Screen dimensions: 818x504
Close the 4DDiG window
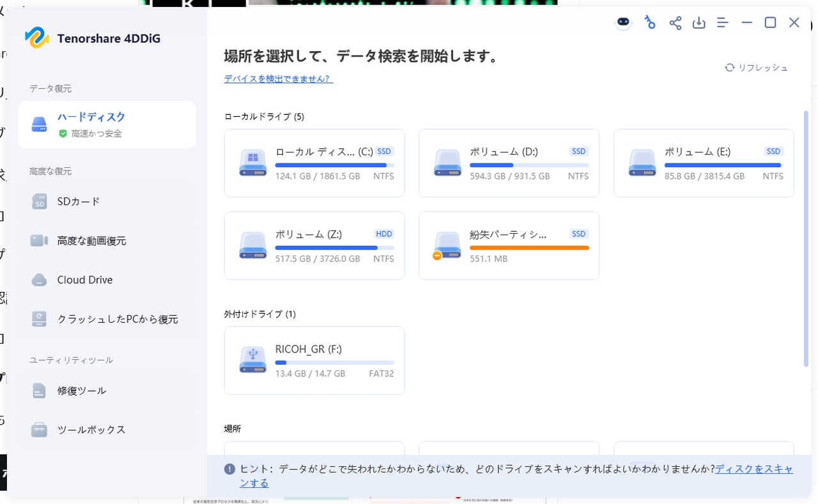(794, 23)
